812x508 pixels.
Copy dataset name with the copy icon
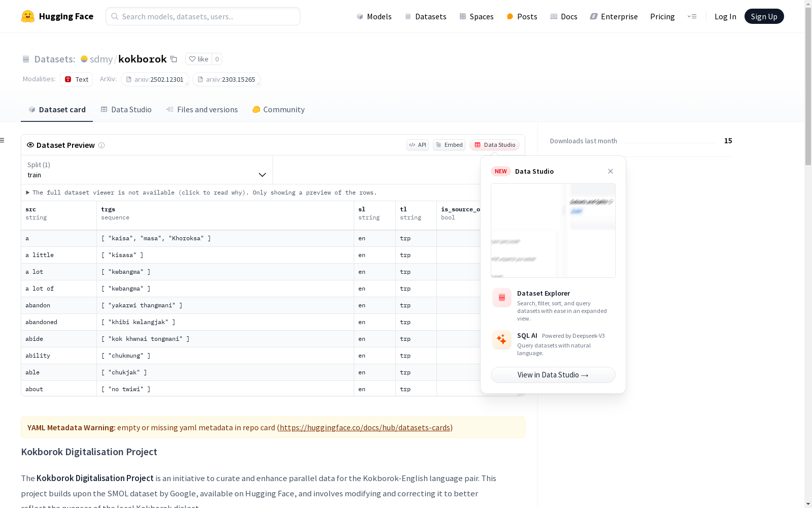(x=174, y=59)
